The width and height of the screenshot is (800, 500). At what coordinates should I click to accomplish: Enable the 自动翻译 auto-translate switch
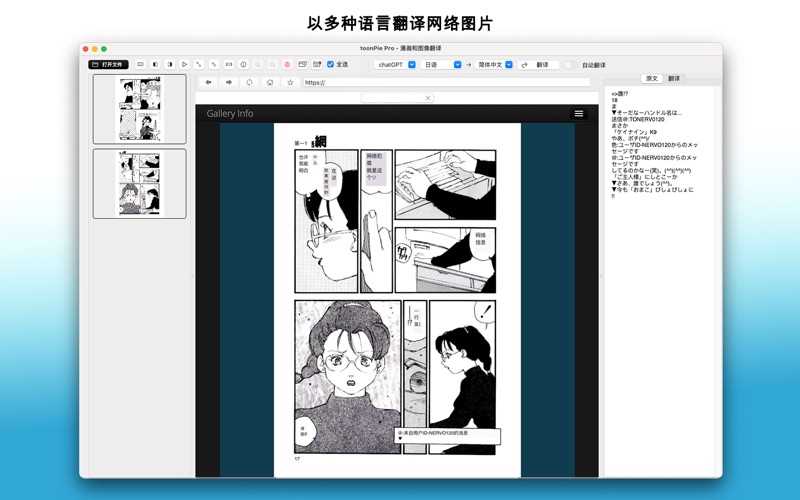pos(570,64)
